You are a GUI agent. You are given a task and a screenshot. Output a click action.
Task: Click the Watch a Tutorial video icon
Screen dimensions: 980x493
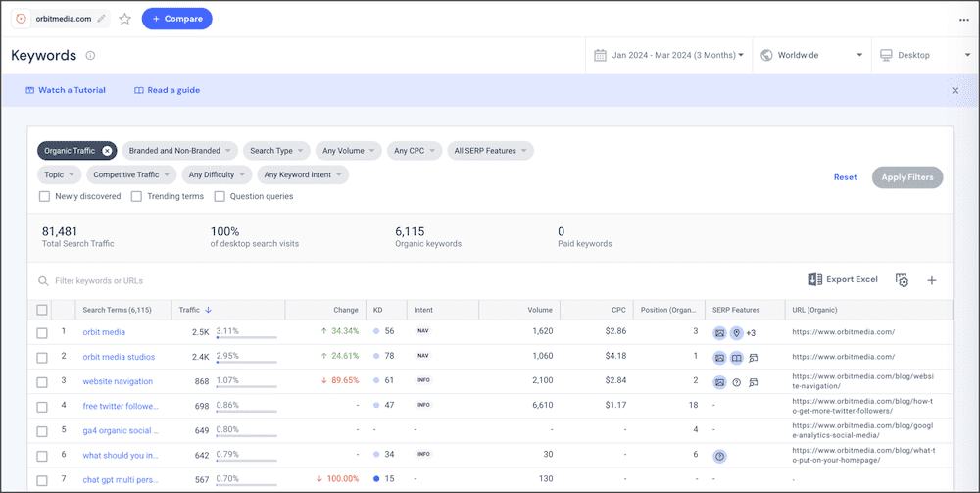[29, 90]
